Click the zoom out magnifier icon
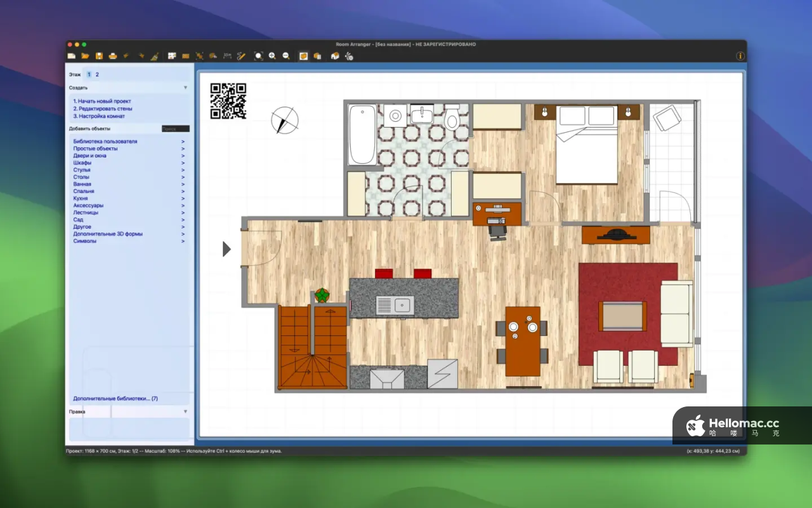 tap(286, 56)
